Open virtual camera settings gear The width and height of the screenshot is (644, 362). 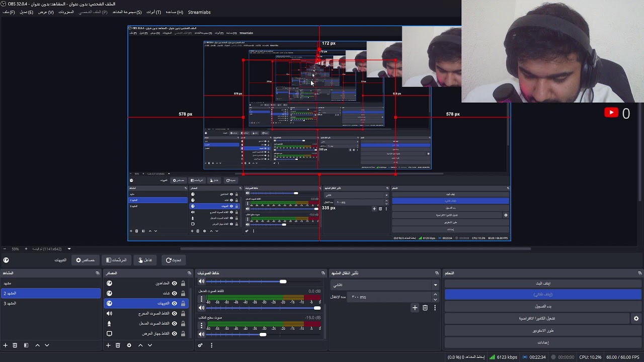636,318
